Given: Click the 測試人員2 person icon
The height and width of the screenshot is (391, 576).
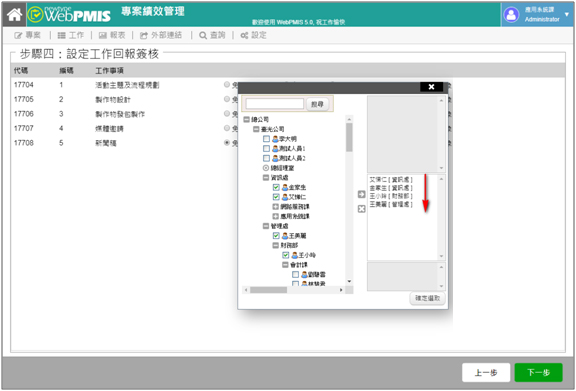Looking at the screenshot, I should [x=275, y=158].
